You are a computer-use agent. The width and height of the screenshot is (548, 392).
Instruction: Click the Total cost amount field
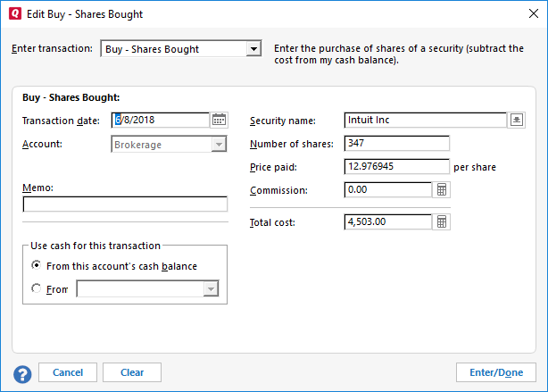click(386, 222)
